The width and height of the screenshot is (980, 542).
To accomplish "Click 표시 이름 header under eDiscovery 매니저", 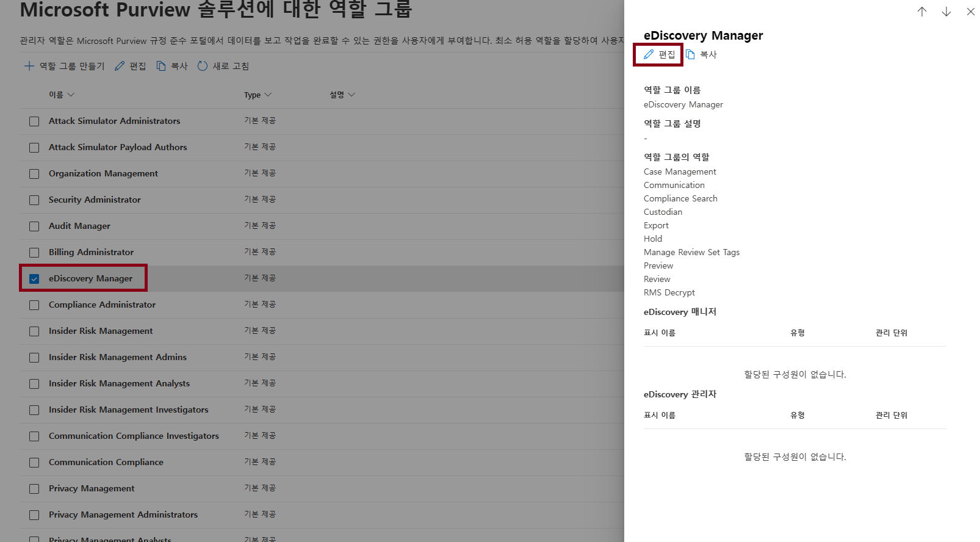I will 660,333.
